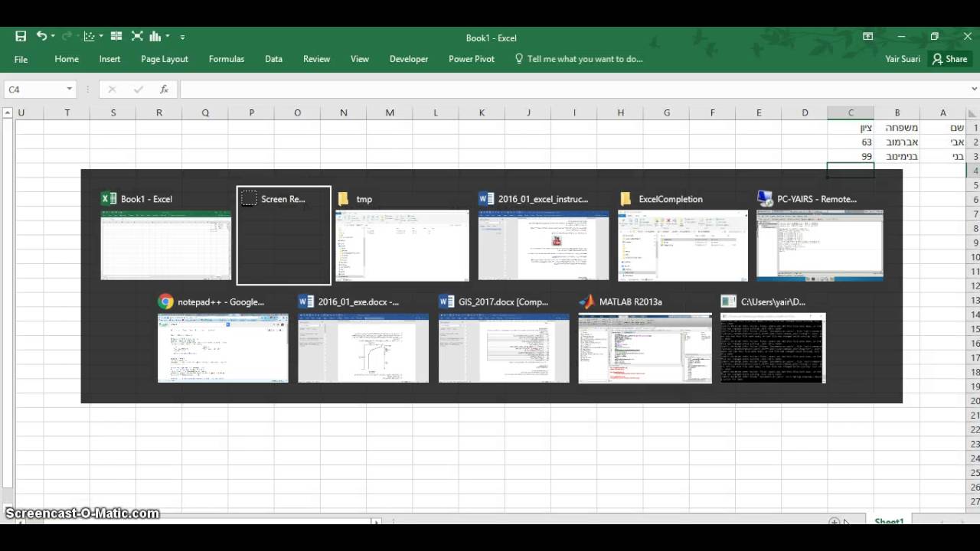Open the Review tab

pyautogui.click(x=316, y=59)
